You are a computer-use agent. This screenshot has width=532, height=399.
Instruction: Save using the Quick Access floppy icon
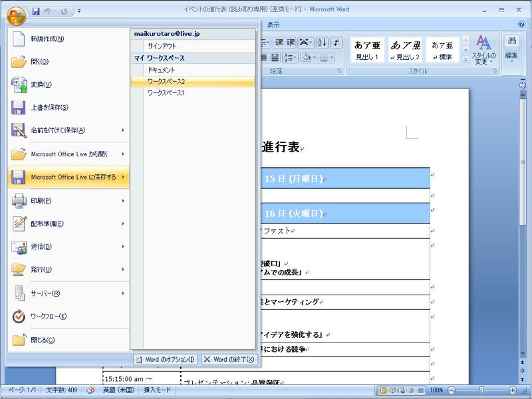click(x=36, y=11)
